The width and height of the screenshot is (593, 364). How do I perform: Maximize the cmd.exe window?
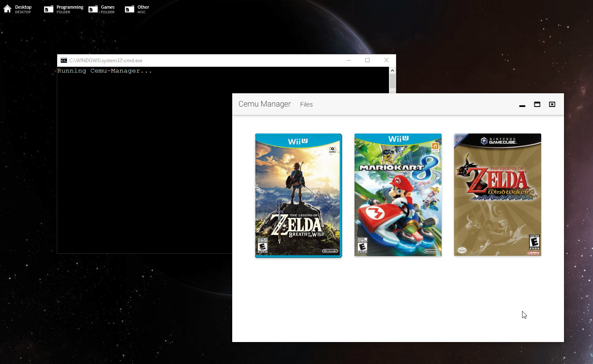tap(367, 60)
